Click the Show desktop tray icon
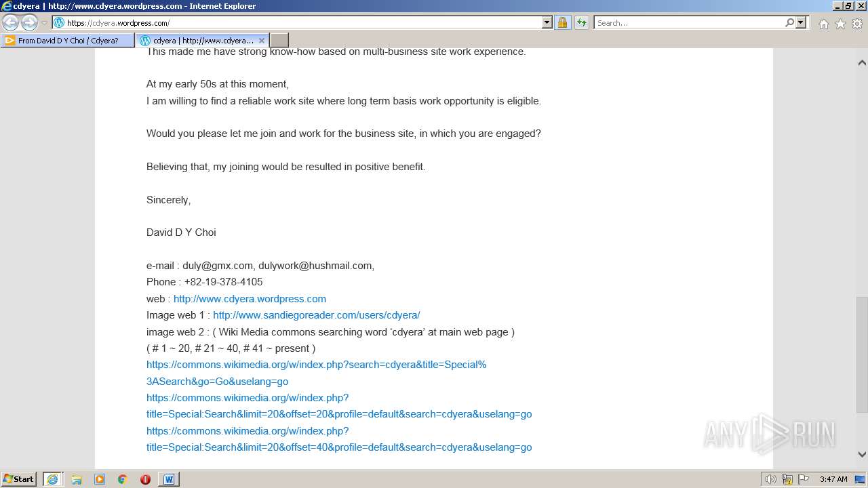The width and height of the screenshot is (868, 488). (860, 479)
